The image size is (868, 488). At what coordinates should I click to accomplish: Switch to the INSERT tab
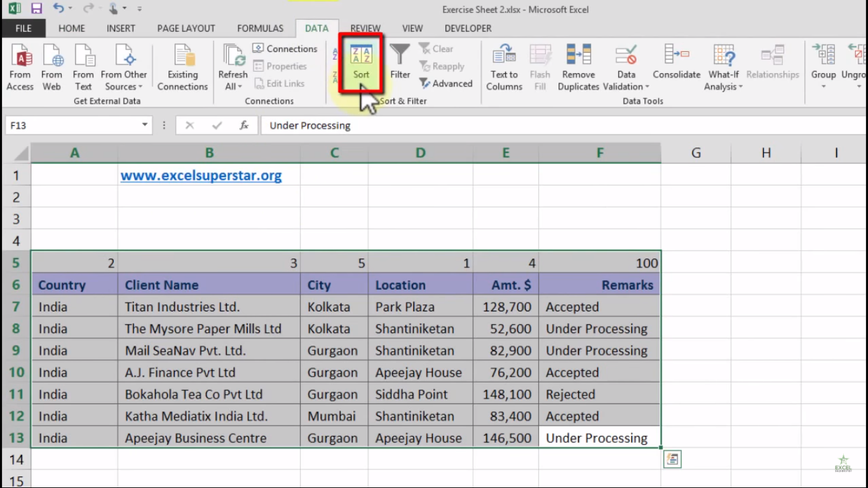point(121,28)
